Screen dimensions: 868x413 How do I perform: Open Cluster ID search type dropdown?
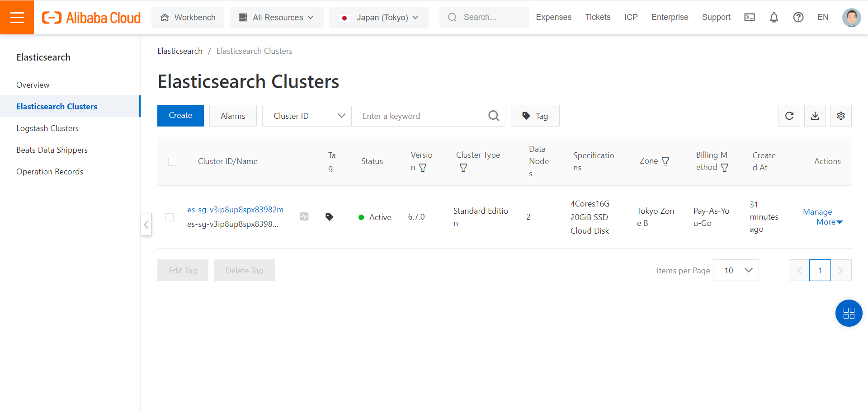[307, 116]
